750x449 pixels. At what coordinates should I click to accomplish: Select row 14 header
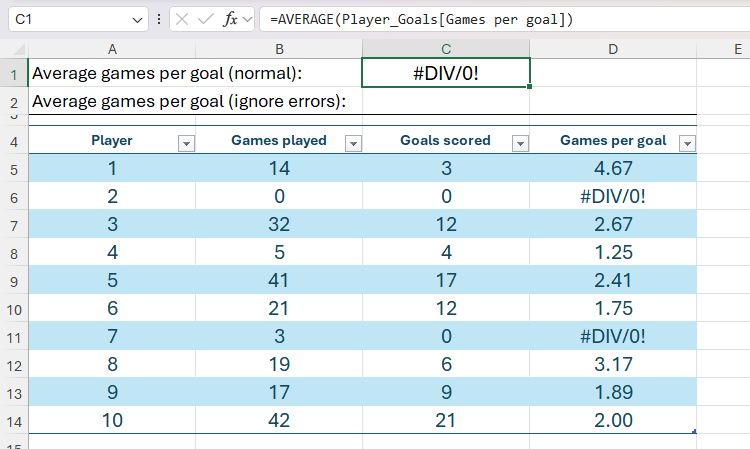(14, 421)
